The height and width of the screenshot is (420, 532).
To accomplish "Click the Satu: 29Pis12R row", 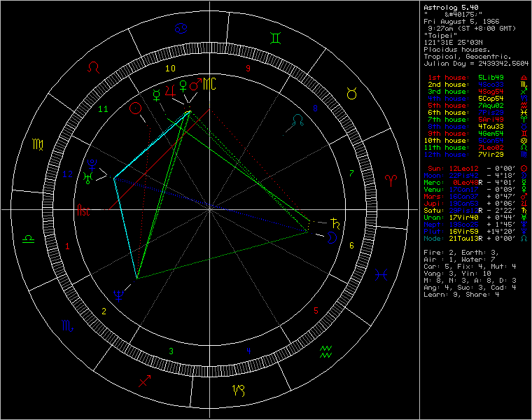I will (475, 211).
